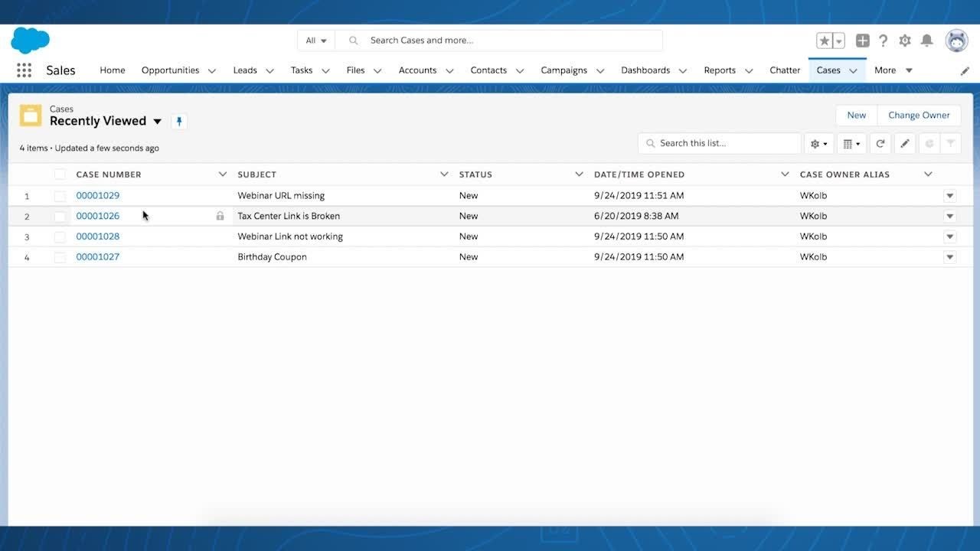Click the '6/20/2019 8:38 AM' date cell
The width and height of the screenshot is (980, 551).
(636, 216)
